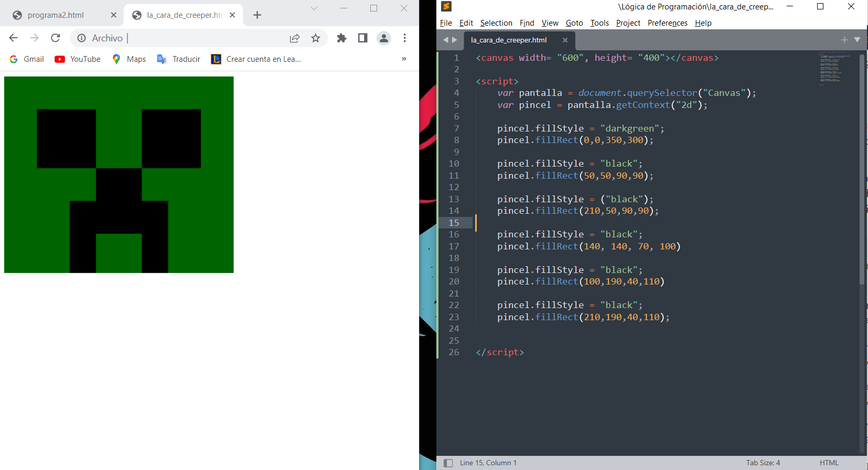Open the Help menu in Sublime
This screenshot has height=470, width=868.
[703, 23]
